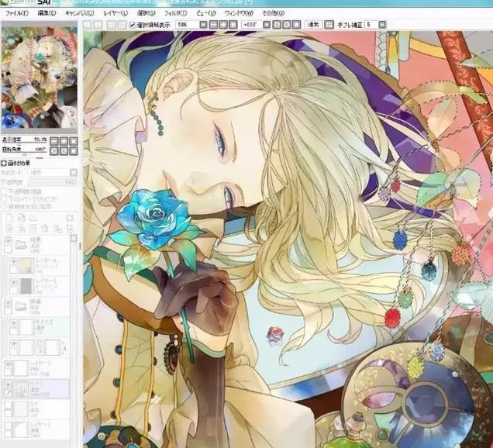
Task: Open the その他(O) menu
Action: [x=273, y=13]
